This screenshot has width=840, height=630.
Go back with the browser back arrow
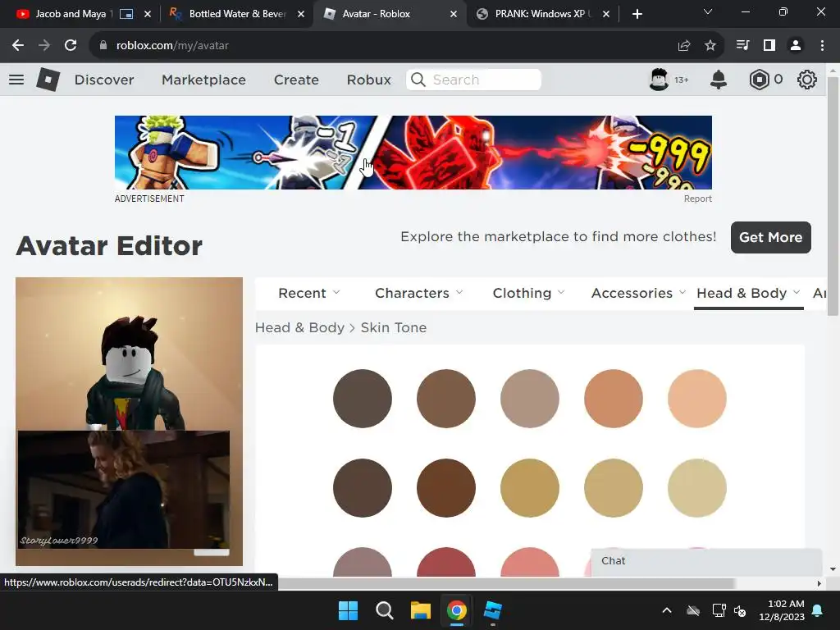pyautogui.click(x=18, y=46)
